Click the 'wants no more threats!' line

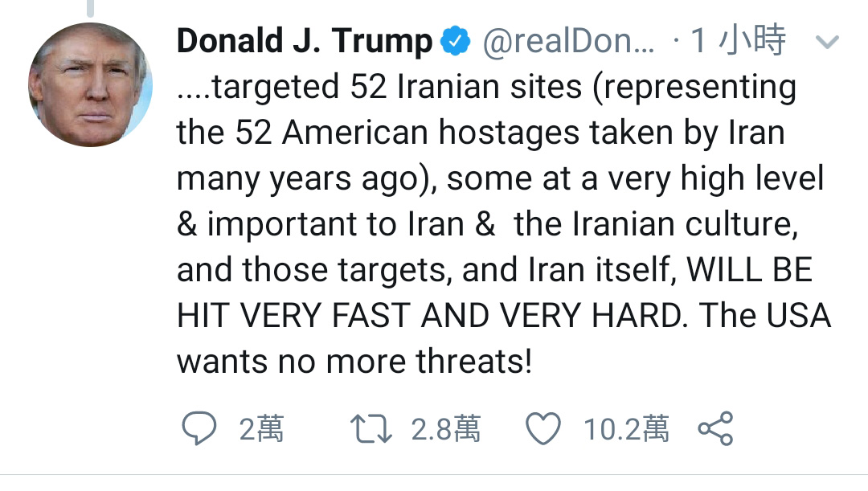[x=354, y=362]
